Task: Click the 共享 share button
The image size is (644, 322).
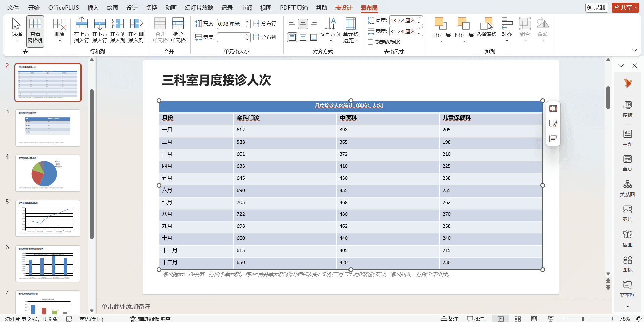Action: (x=625, y=7)
